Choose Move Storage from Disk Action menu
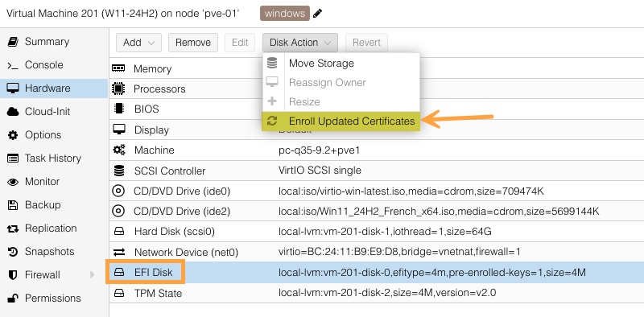The image size is (644, 317). click(341, 64)
